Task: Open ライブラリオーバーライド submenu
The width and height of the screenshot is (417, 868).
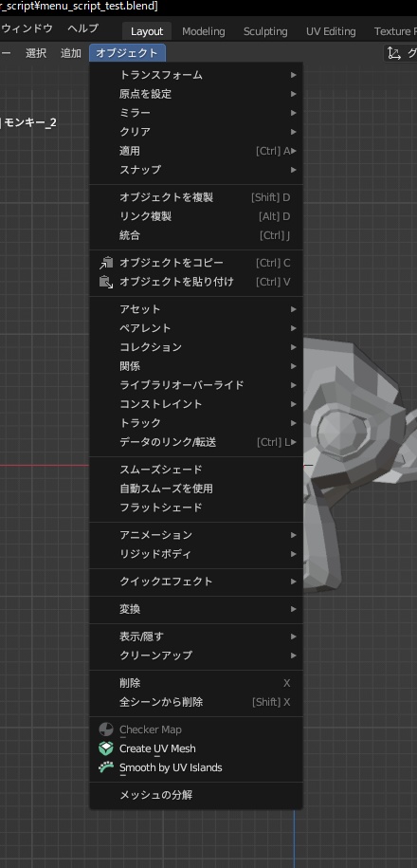Action: [196, 385]
